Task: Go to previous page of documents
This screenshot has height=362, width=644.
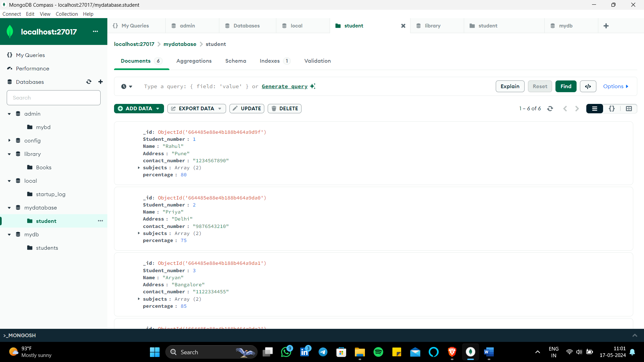Action: pyautogui.click(x=565, y=109)
